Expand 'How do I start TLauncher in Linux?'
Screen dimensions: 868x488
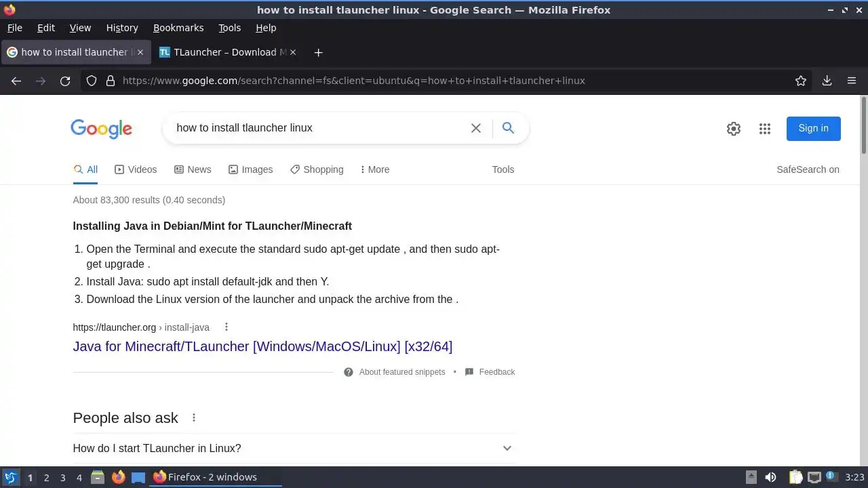[294, 448]
